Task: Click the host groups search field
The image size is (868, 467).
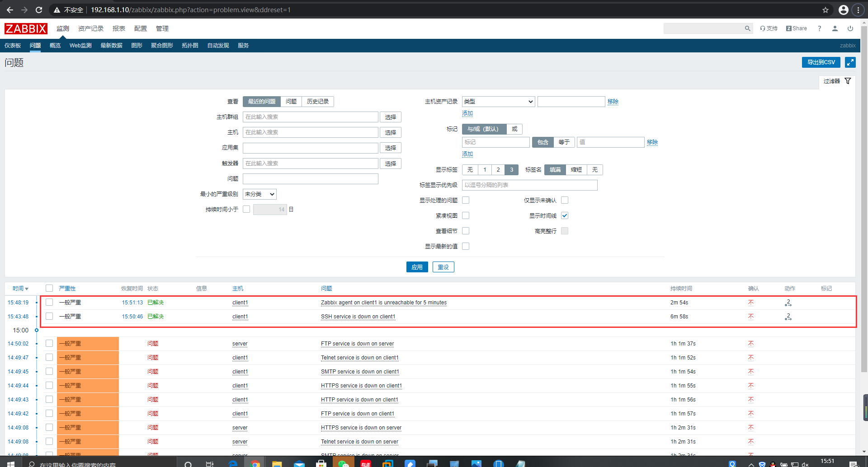Action: coord(310,117)
